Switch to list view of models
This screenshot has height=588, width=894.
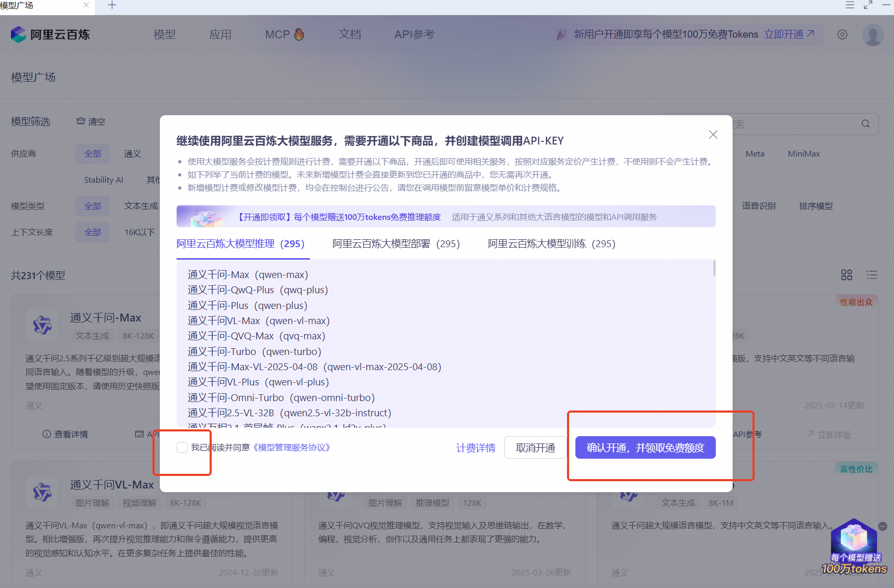pos(871,275)
